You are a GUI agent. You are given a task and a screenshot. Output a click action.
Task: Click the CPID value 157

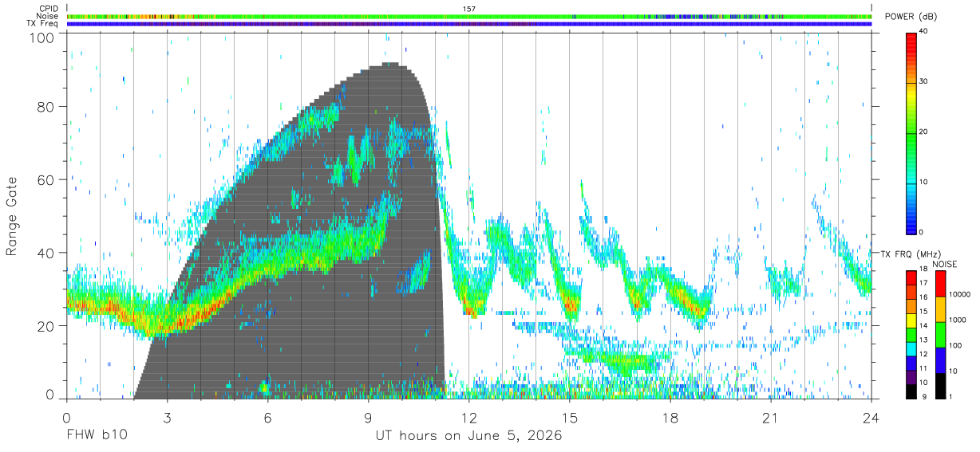click(x=469, y=9)
